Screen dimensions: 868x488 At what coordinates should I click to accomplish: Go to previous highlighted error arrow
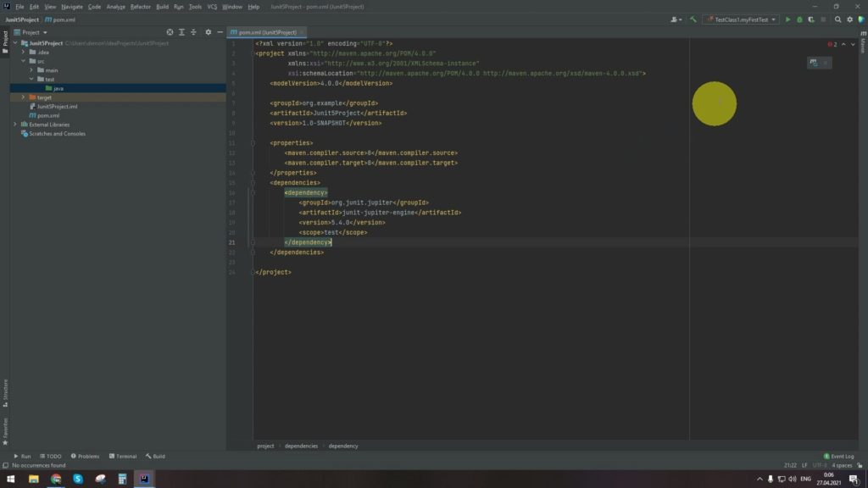tap(843, 44)
